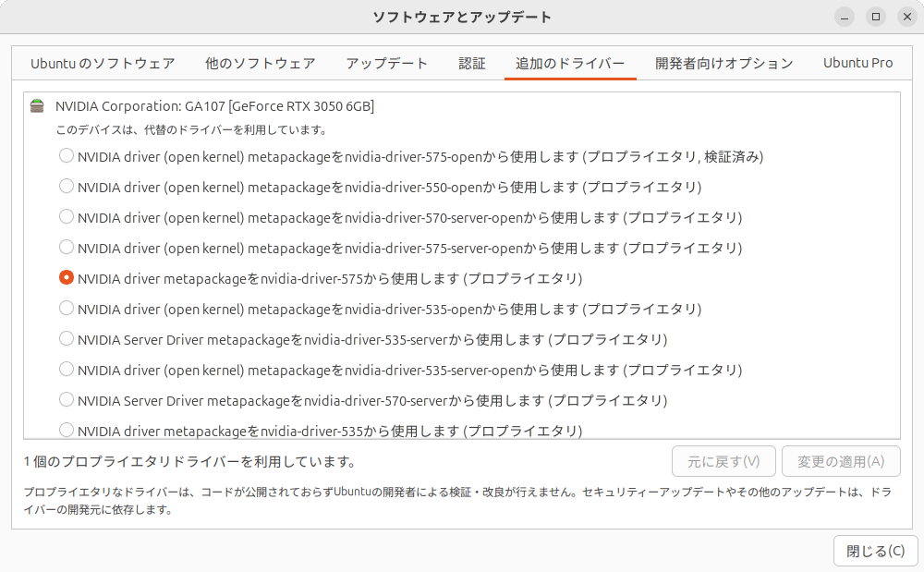
Task: Select the 追加のドライバー tab
Action: [570, 63]
